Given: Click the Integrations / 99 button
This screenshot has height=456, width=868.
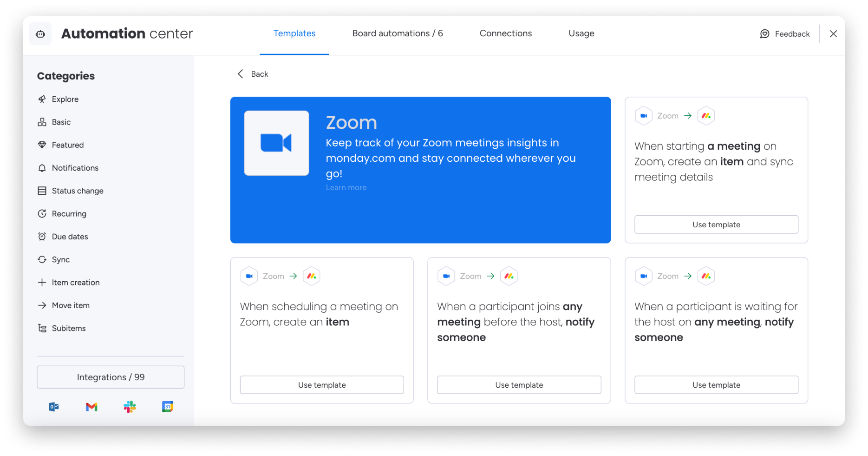Looking at the screenshot, I should [111, 377].
